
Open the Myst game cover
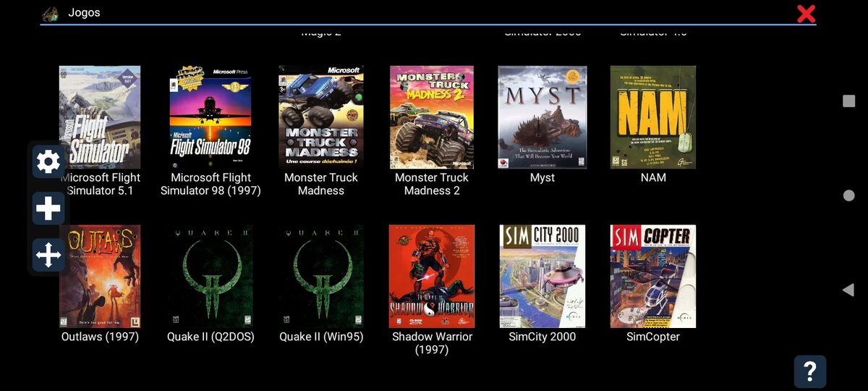542,117
